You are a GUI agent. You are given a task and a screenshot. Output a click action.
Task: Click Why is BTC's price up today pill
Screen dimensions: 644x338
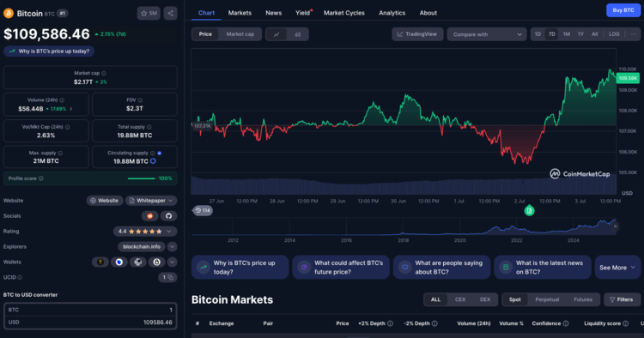tap(49, 51)
